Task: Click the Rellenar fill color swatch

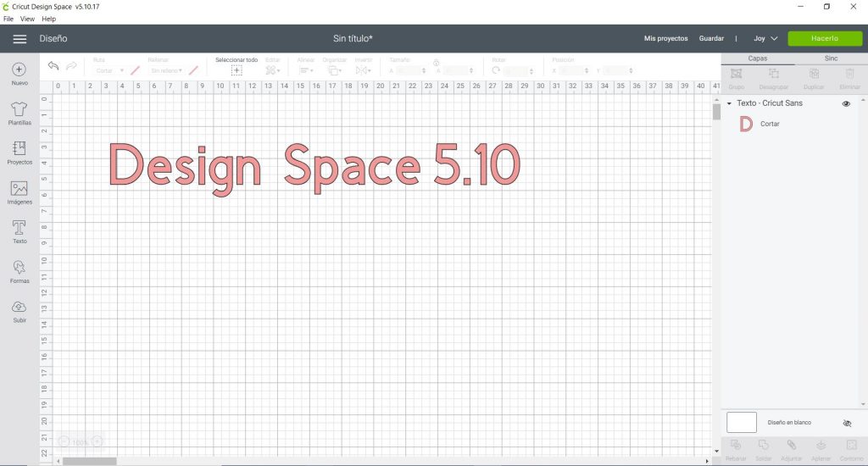Action: [x=193, y=70]
